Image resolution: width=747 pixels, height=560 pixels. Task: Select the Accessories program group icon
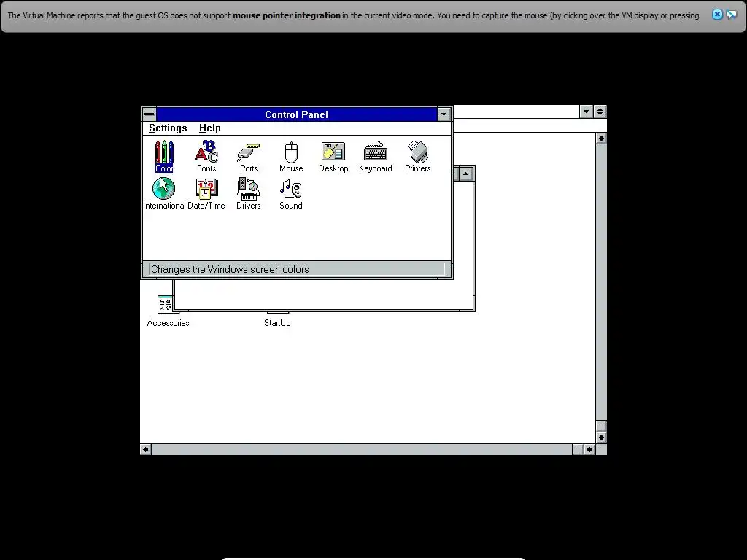click(x=168, y=311)
